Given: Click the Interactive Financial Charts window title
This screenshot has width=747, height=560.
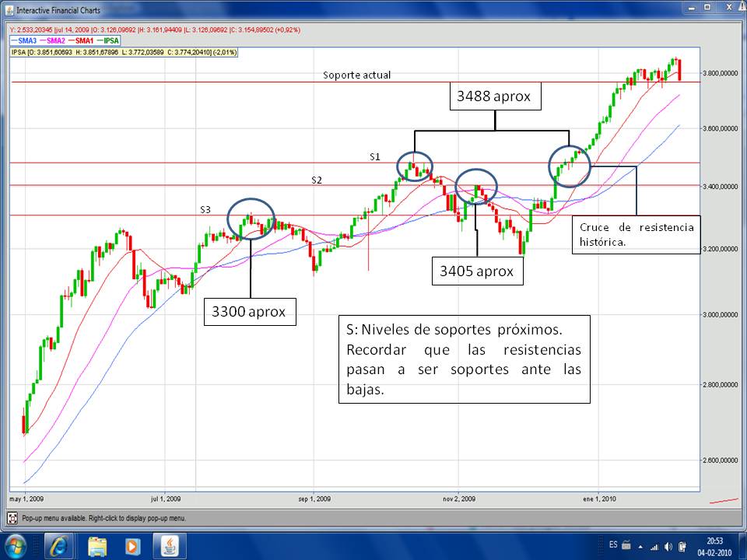Looking at the screenshot, I should click(x=58, y=10).
